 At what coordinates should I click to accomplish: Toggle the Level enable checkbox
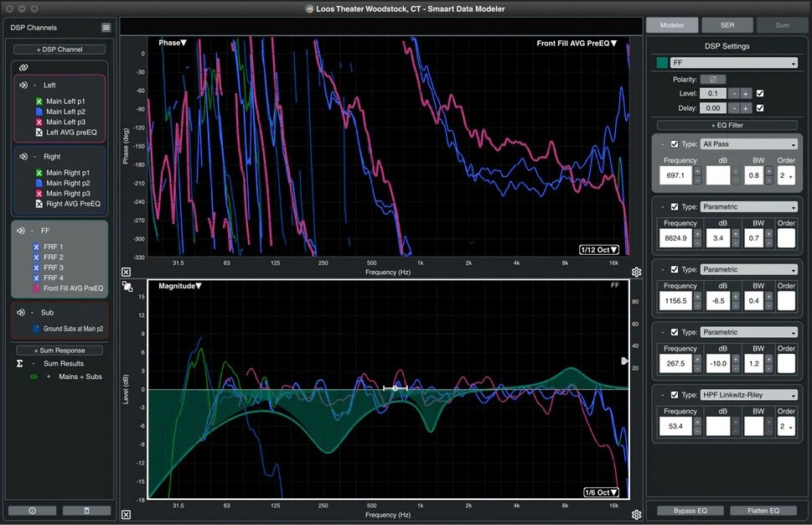(x=760, y=93)
